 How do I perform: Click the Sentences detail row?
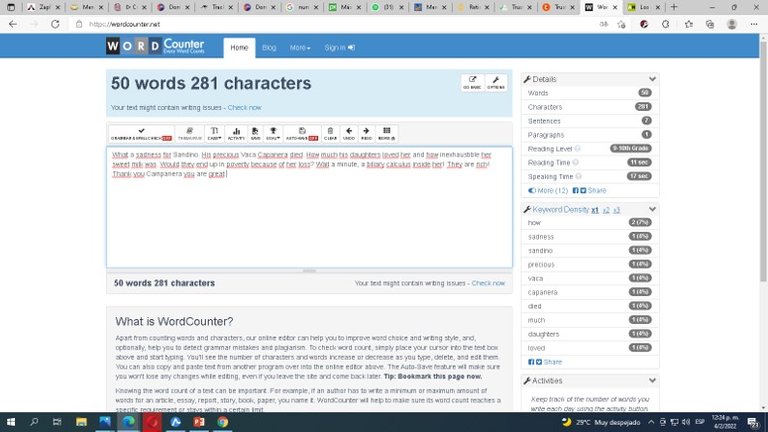(x=590, y=121)
